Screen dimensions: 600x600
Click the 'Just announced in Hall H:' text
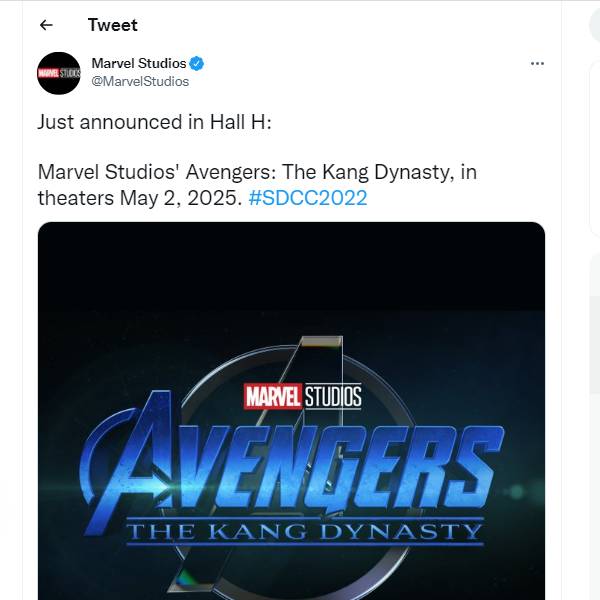155,122
